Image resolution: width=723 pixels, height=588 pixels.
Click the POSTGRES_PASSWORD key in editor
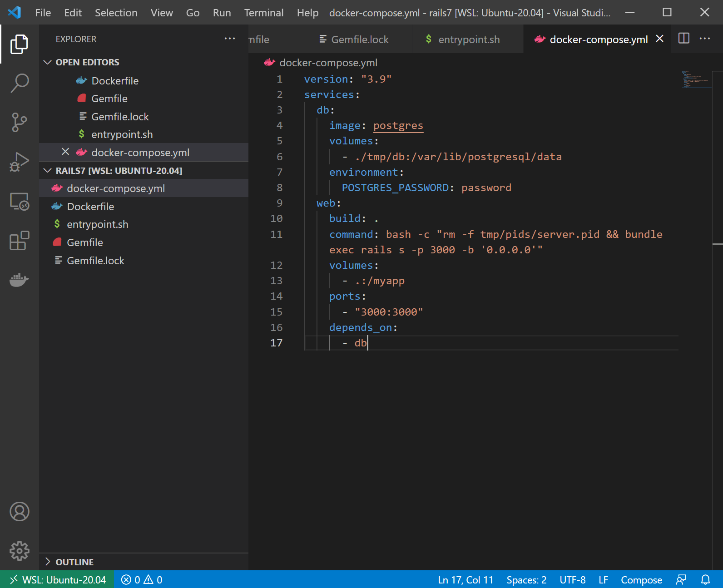click(x=395, y=188)
